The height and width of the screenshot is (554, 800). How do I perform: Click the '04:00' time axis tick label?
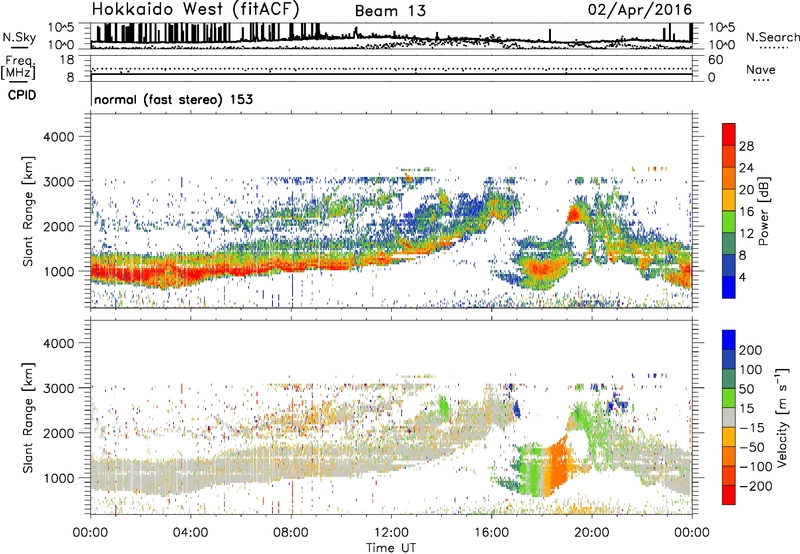tap(190, 533)
